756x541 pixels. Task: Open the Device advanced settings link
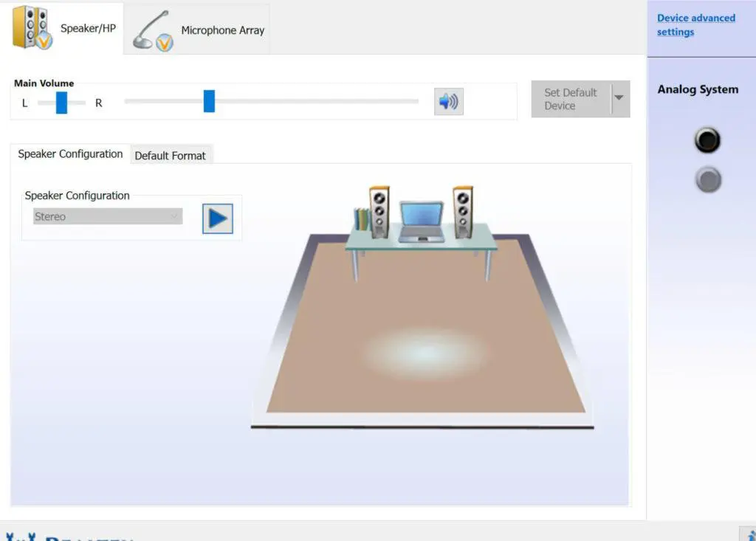[695, 25]
